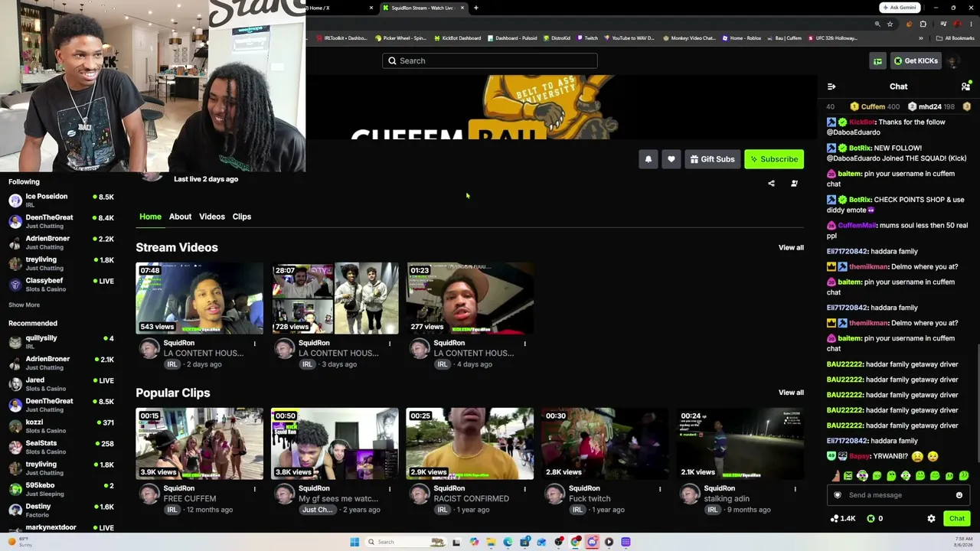Open options menu for stalking adin clip

click(x=795, y=489)
